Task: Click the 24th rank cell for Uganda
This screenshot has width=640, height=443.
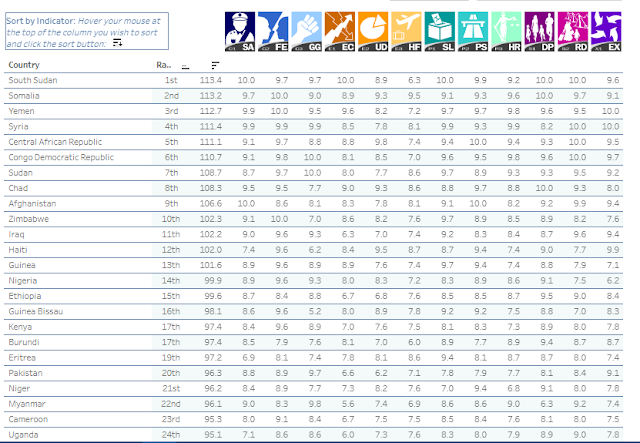Action: point(171,435)
